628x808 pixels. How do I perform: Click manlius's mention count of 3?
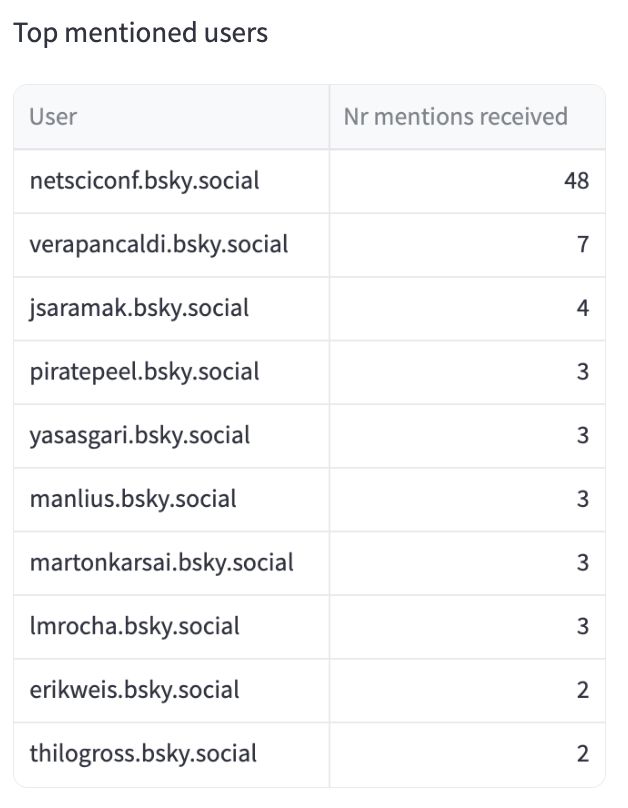(x=467, y=499)
